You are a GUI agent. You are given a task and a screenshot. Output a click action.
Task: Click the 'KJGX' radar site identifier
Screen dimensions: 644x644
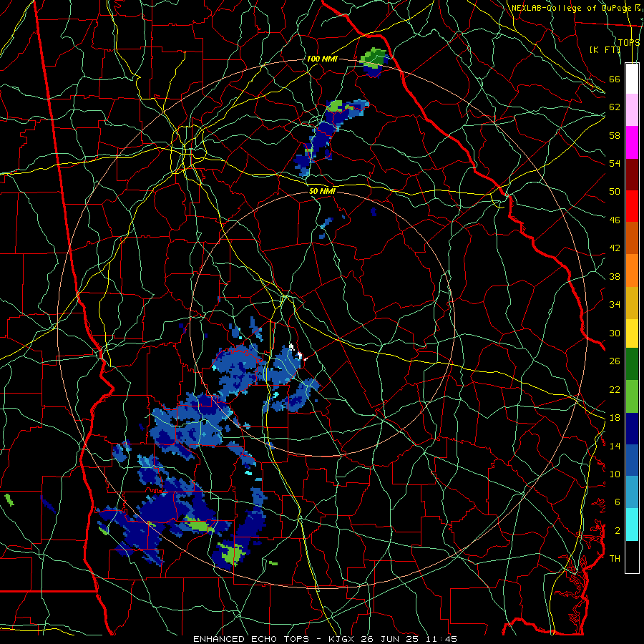click(341, 639)
